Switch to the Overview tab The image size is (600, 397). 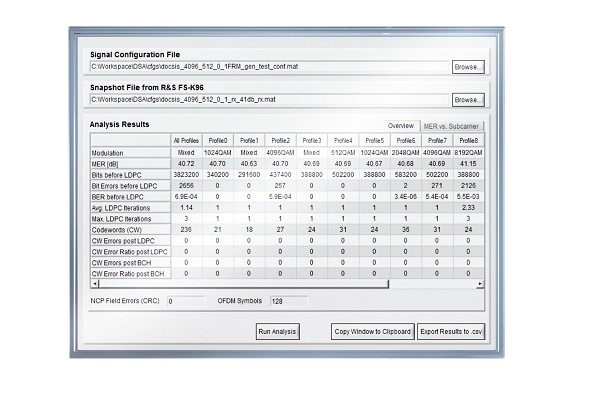click(x=401, y=126)
